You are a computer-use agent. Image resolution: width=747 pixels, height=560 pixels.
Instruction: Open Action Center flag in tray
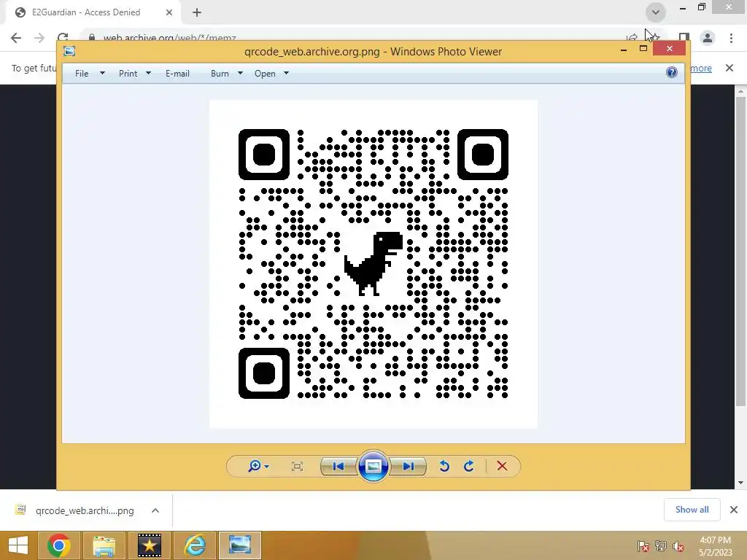(x=643, y=546)
